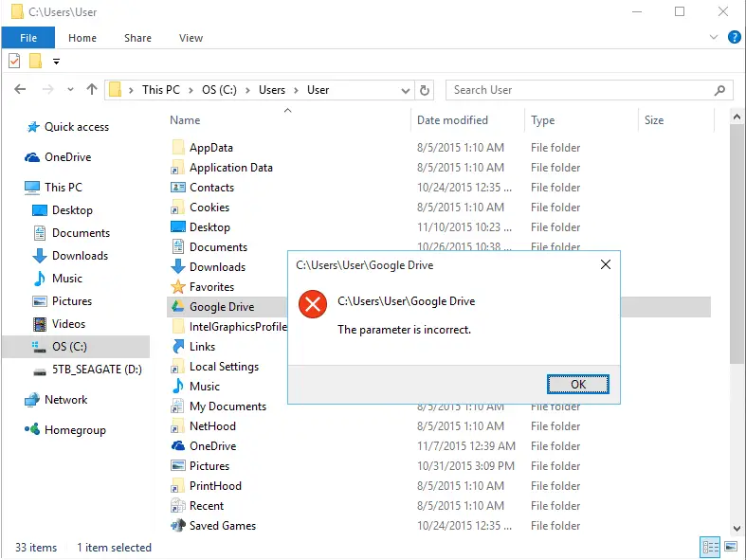Select the Favorites star folder icon
Screen dimensions: 746x560
178,287
